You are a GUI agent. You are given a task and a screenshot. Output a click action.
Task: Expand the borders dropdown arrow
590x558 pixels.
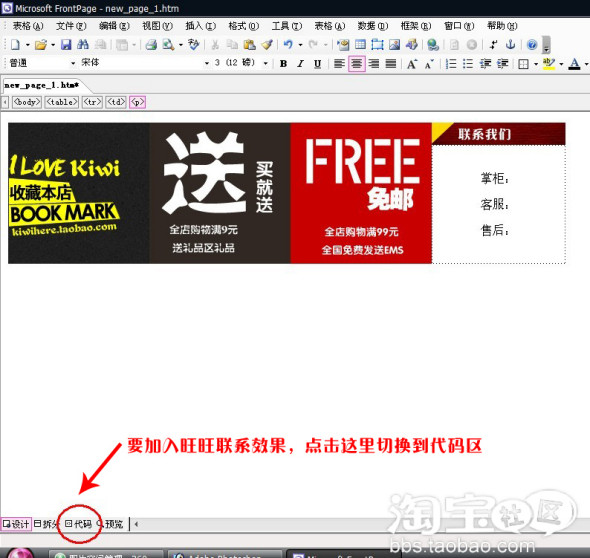(x=536, y=64)
